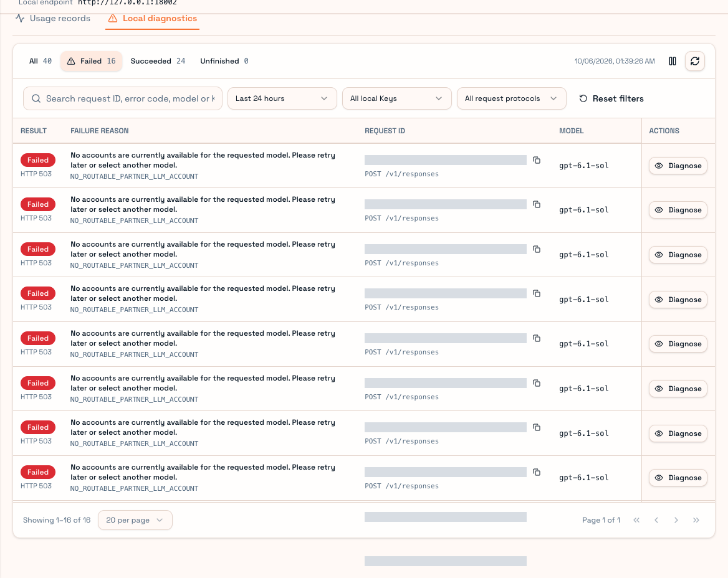Click the warning triangle on Local diagnostics tab
The height and width of the screenshot is (578, 728).
[113, 19]
